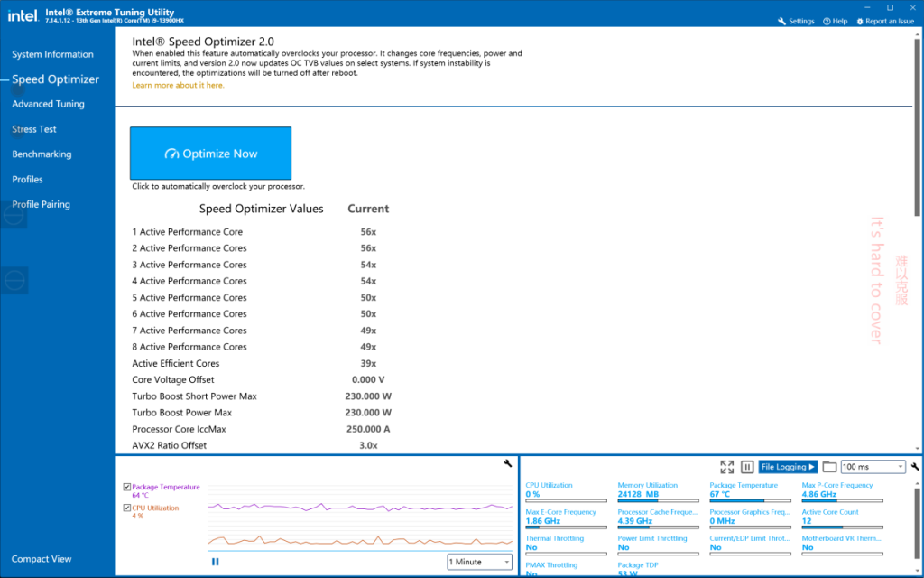This screenshot has height=578, width=924.
Task: Click the Motherboard VR Thermal monitor
Action: [x=842, y=543]
